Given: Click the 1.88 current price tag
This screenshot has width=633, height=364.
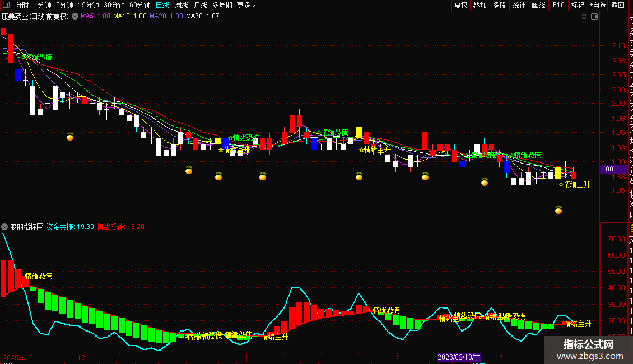Looking at the screenshot, I should [x=613, y=169].
